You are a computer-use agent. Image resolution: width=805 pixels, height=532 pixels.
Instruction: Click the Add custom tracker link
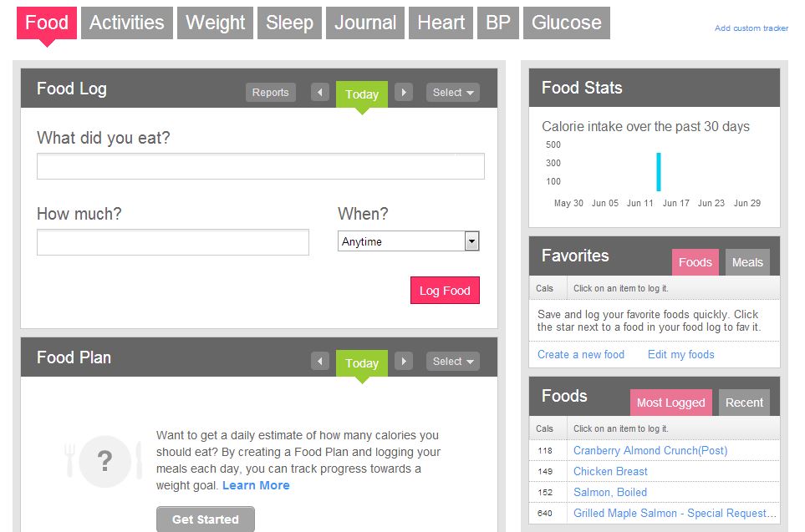(752, 28)
